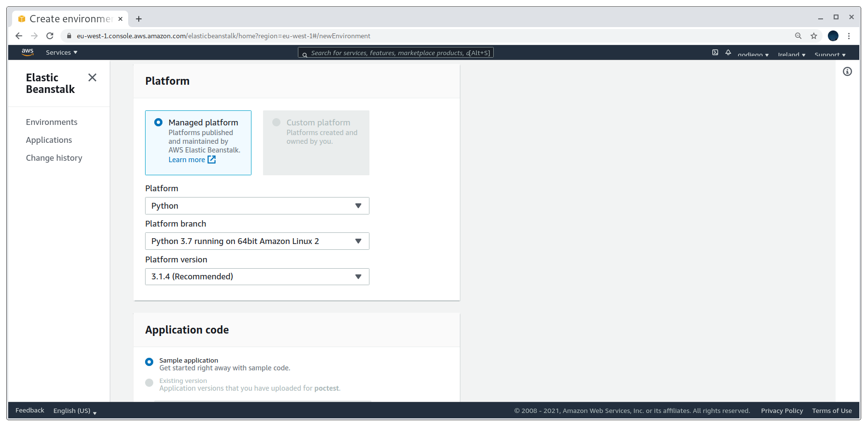Open the Platform dropdown showing Python
868x427 pixels.
tap(257, 206)
